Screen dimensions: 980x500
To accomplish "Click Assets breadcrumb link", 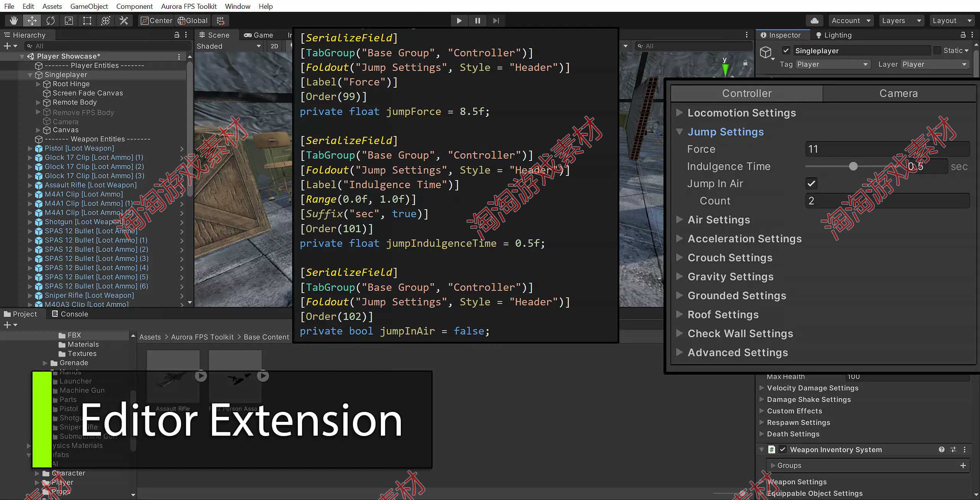I will pos(150,337).
